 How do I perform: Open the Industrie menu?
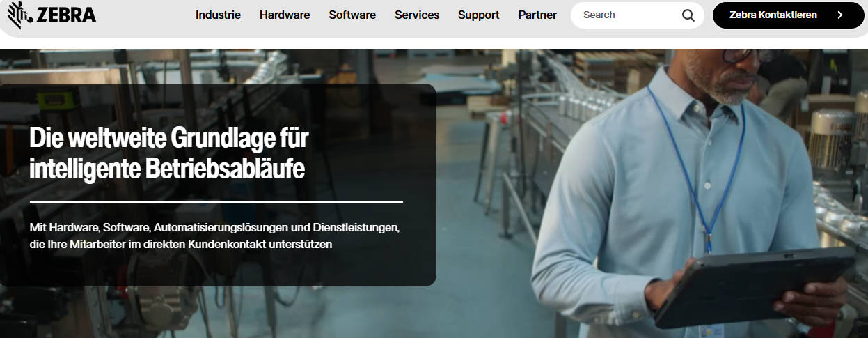coord(218,15)
